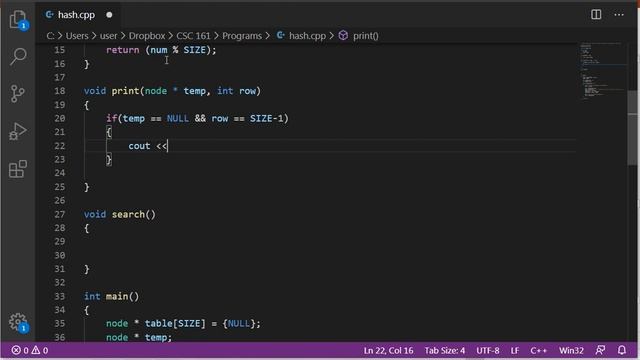Change end of line sequence LF

pyautogui.click(x=515, y=351)
